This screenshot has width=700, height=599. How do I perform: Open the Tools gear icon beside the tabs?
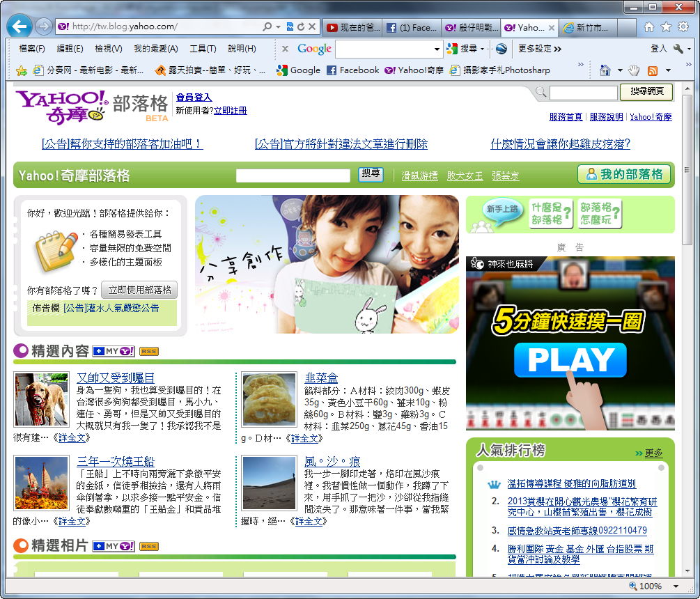point(683,27)
